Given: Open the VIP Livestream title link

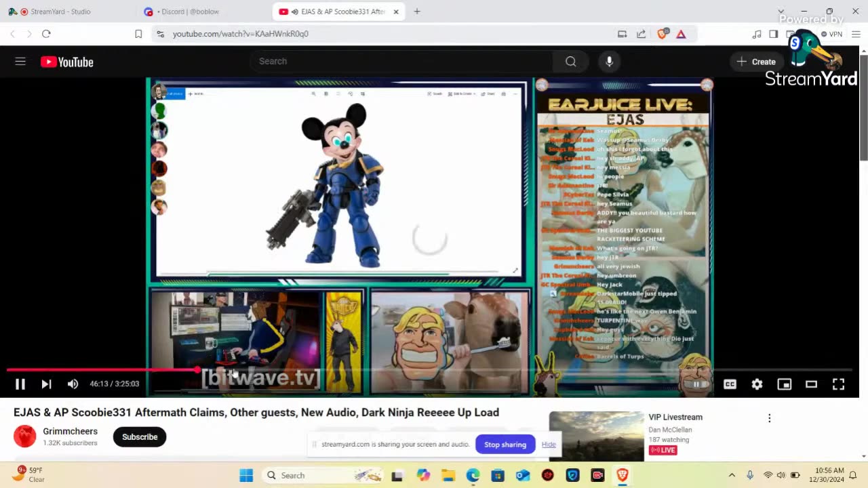Looking at the screenshot, I should pyautogui.click(x=675, y=418).
